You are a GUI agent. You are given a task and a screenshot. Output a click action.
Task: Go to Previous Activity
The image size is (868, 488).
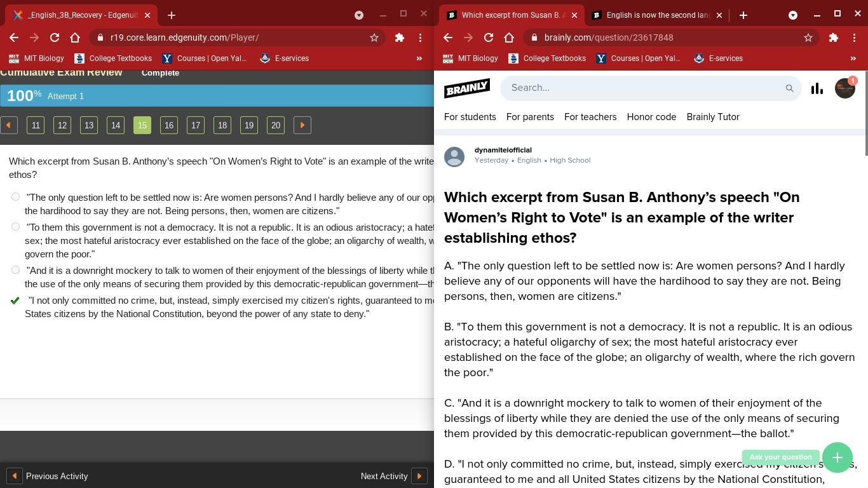click(x=48, y=476)
